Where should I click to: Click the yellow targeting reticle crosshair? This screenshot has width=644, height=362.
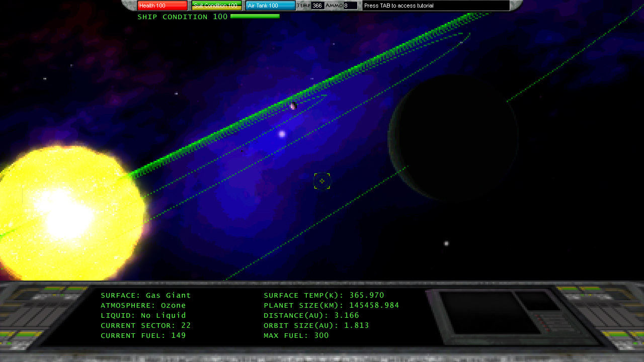322,181
